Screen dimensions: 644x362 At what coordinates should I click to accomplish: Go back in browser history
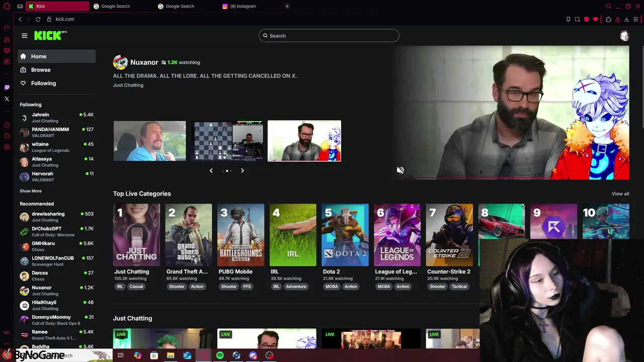click(20, 19)
